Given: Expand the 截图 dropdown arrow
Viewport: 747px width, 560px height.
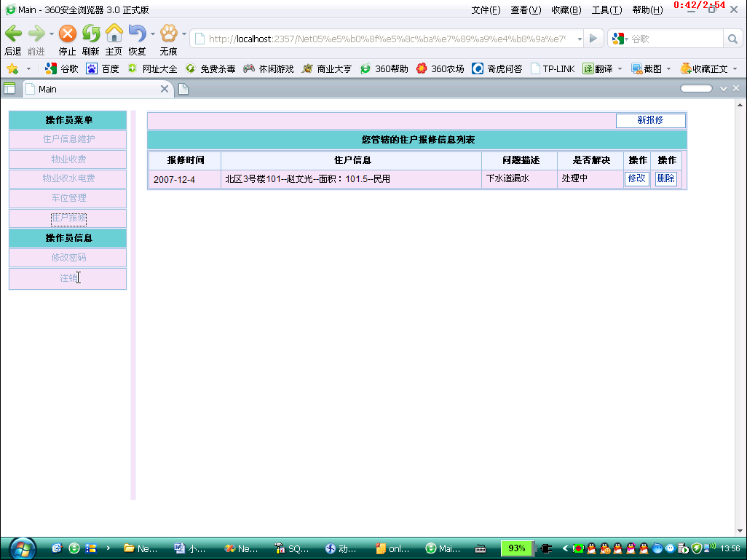Looking at the screenshot, I should 668,69.
